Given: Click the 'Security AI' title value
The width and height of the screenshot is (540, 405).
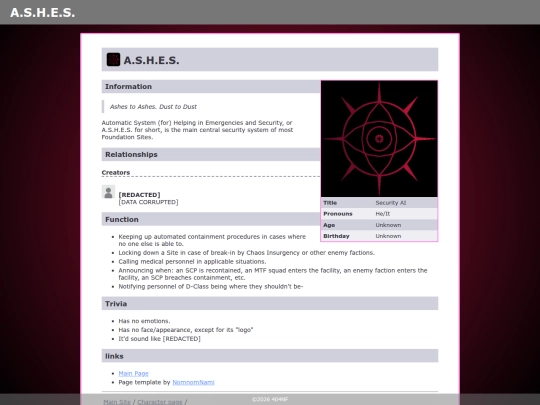Looking at the screenshot, I should click(391, 203).
